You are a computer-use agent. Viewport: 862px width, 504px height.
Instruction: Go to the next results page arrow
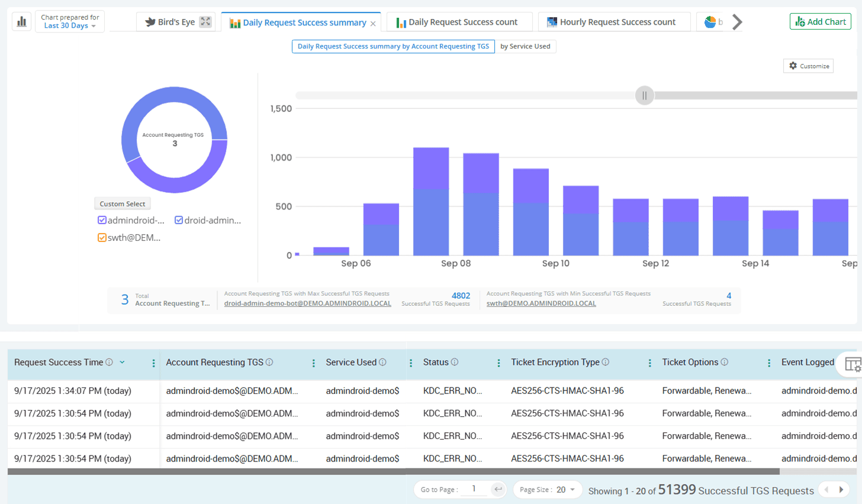pos(841,490)
